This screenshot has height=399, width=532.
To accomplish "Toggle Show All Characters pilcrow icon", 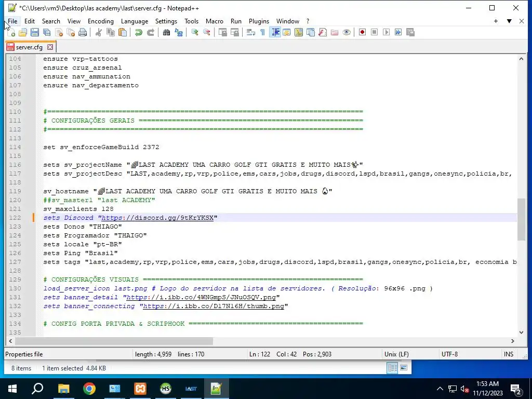I will [262, 32].
